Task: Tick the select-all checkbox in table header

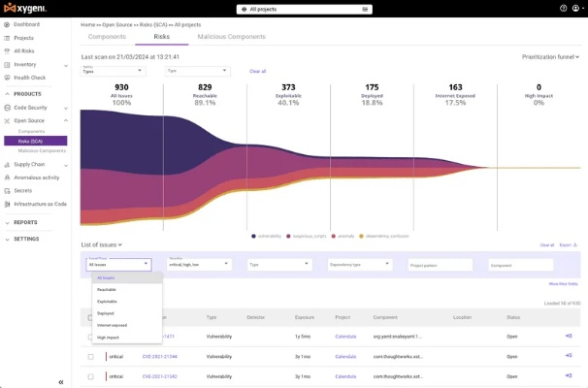Action: [91, 317]
